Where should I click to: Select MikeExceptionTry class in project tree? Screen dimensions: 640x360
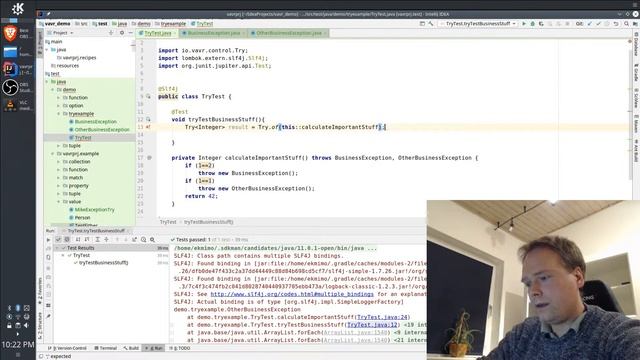pos(94,209)
